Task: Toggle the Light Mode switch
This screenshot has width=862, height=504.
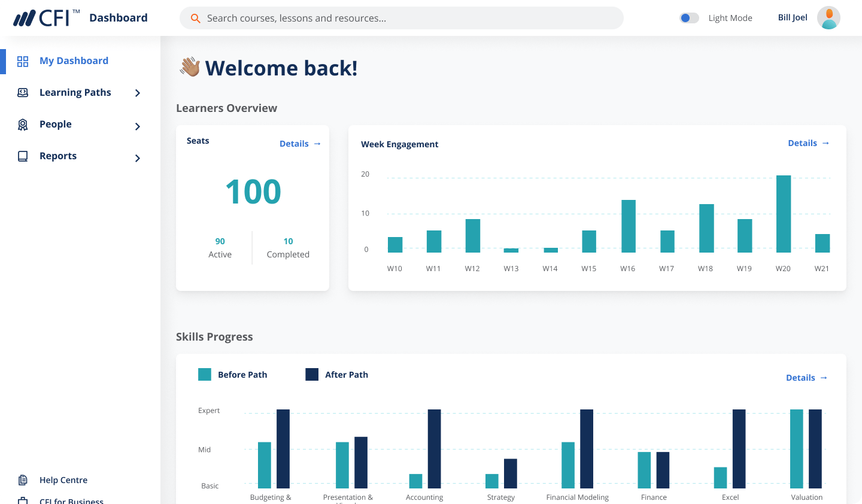Action: point(689,18)
